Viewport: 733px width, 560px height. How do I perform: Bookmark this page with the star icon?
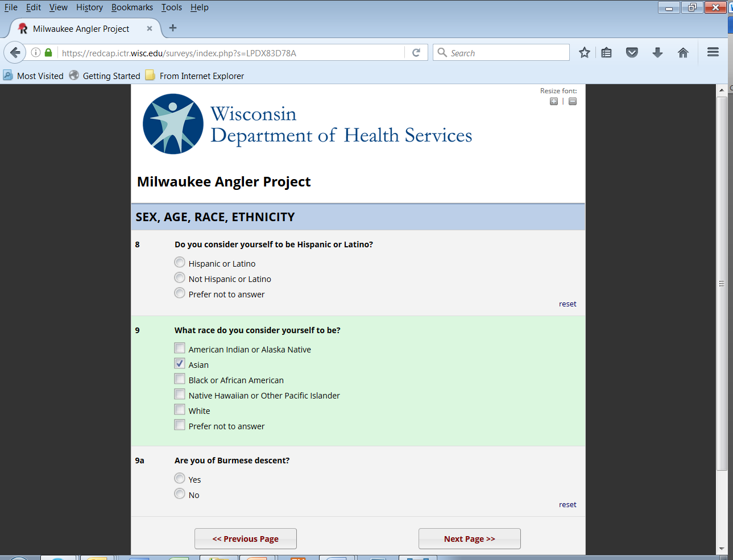coord(584,53)
